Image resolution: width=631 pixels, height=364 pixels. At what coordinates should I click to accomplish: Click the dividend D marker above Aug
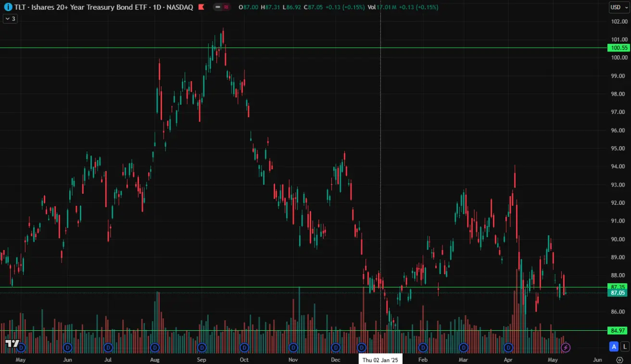pyautogui.click(x=155, y=347)
